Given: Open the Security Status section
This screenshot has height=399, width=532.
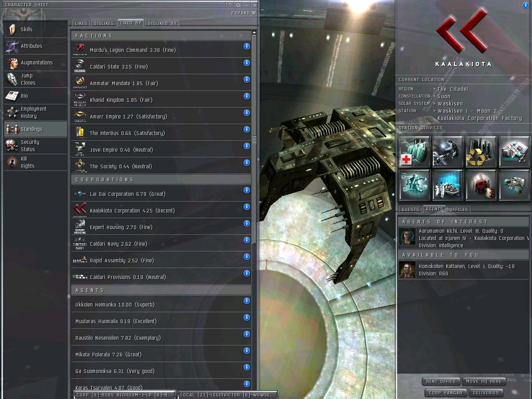Looking at the screenshot, I should (36, 146).
